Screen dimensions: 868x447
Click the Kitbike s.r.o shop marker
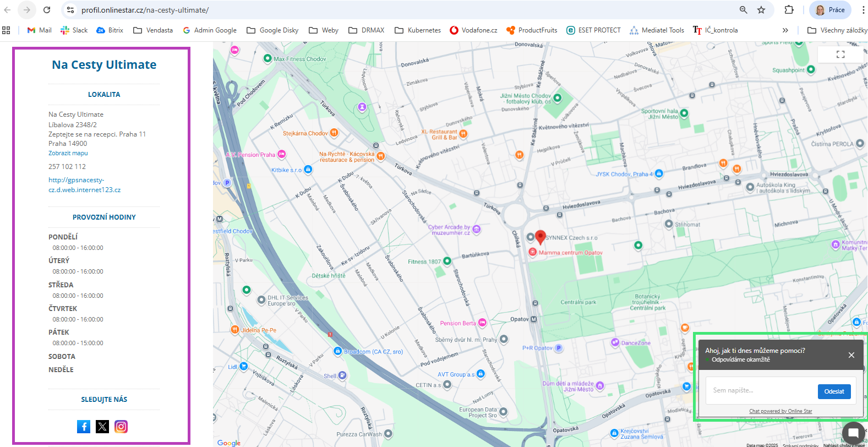pyautogui.click(x=308, y=170)
